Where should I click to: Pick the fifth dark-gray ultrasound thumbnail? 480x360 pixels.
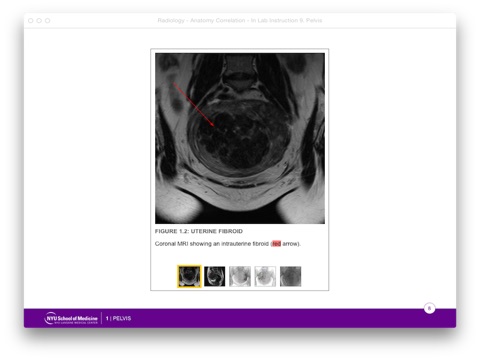pos(290,276)
